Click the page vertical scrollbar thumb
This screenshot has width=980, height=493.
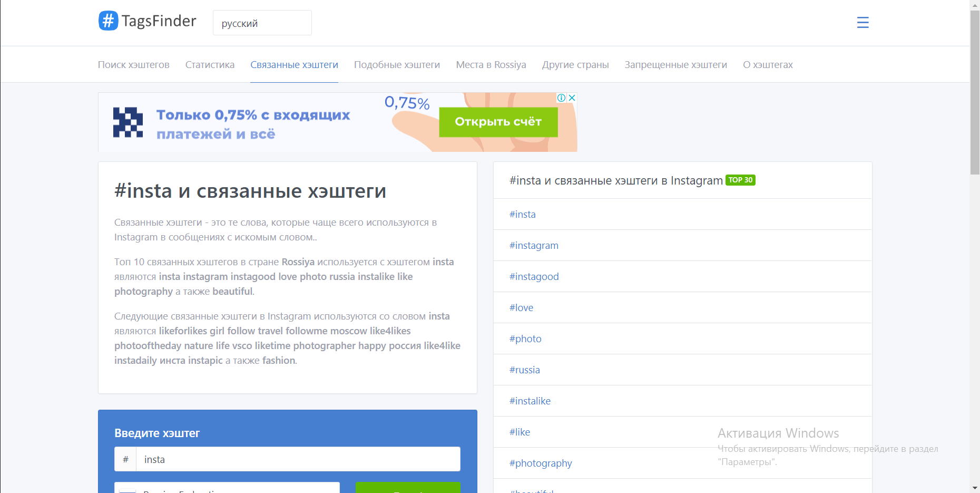coord(975,92)
